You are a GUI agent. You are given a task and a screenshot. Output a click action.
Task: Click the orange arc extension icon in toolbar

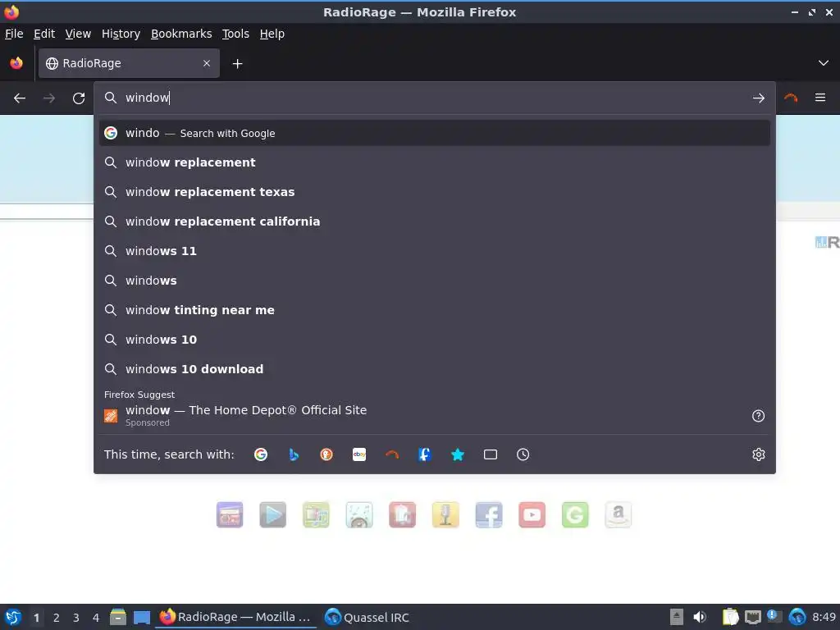pos(791,98)
